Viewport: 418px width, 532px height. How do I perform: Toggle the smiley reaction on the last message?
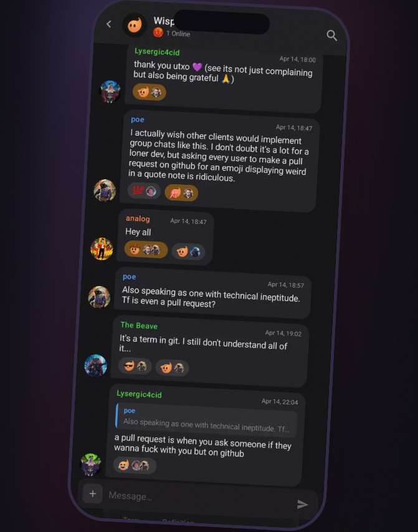tap(135, 465)
